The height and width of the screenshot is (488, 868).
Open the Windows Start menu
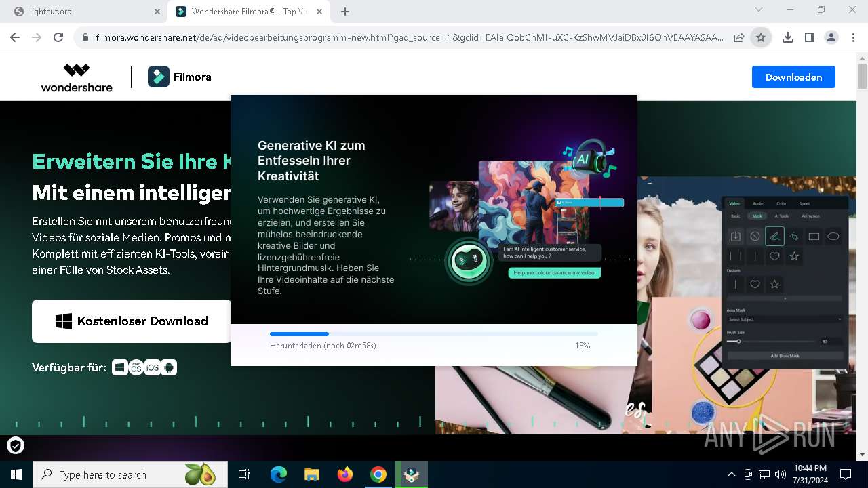[x=16, y=474]
